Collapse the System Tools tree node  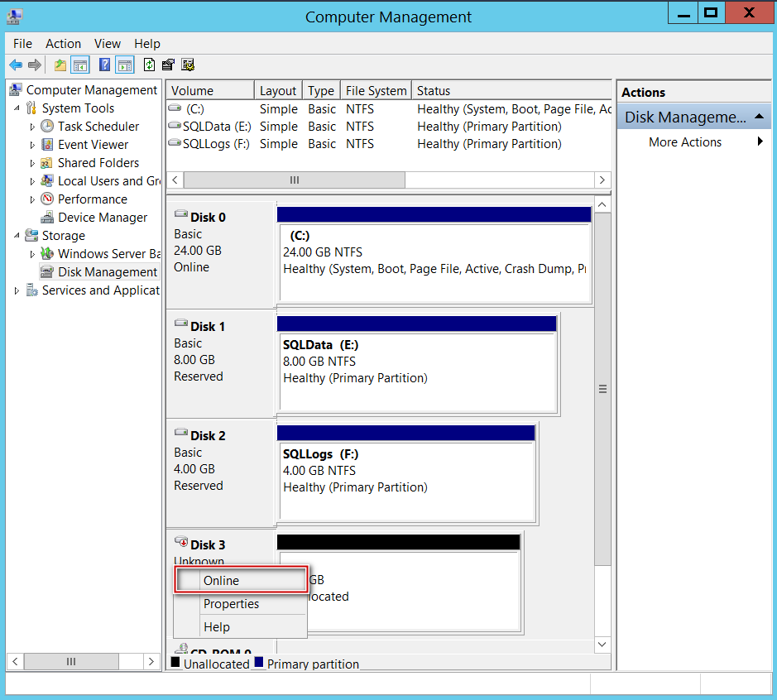17,108
